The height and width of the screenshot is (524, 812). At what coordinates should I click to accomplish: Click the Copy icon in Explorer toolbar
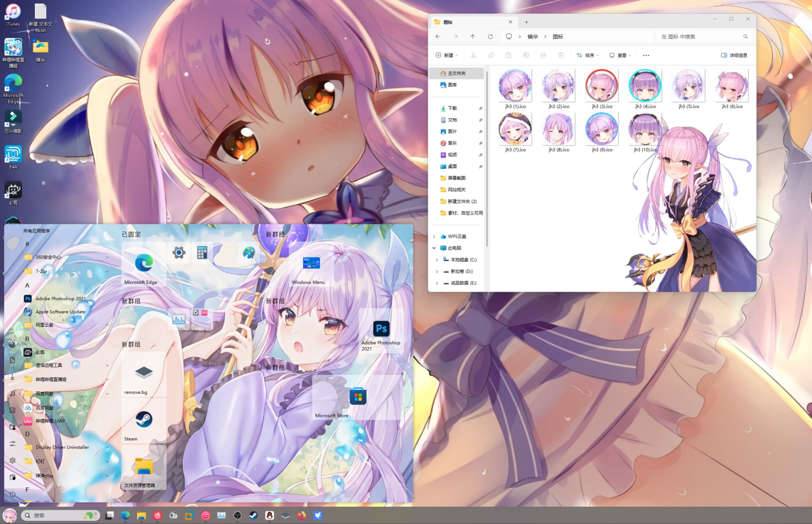tap(491, 55)
